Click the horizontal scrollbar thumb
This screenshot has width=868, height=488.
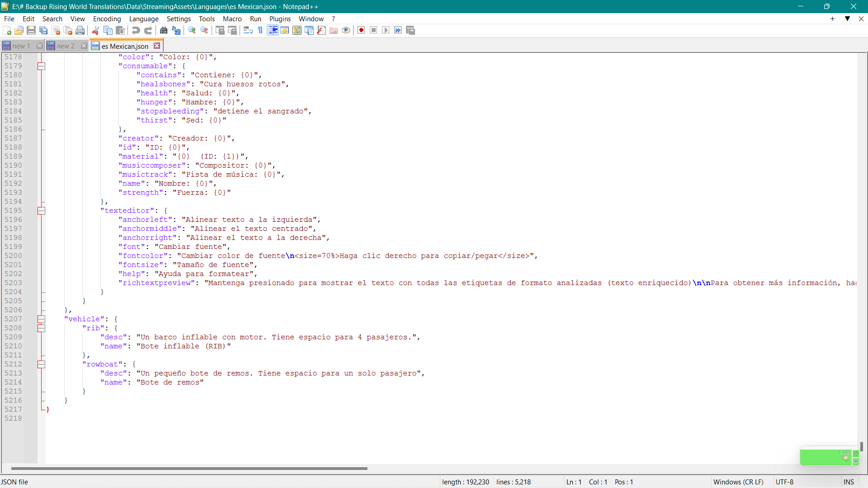(189, 469)
